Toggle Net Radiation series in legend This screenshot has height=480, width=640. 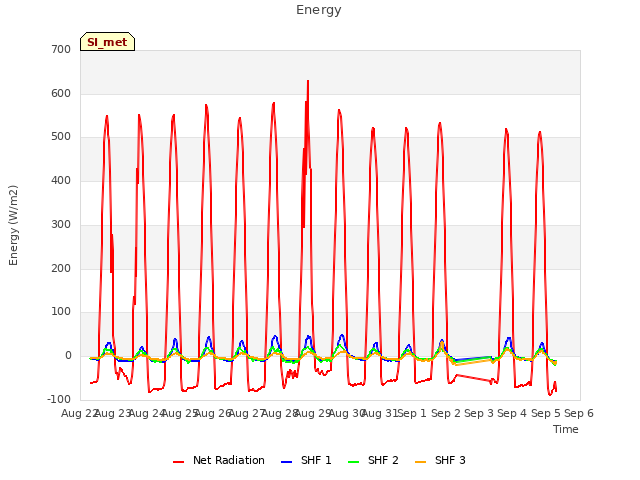click(219, 460)
